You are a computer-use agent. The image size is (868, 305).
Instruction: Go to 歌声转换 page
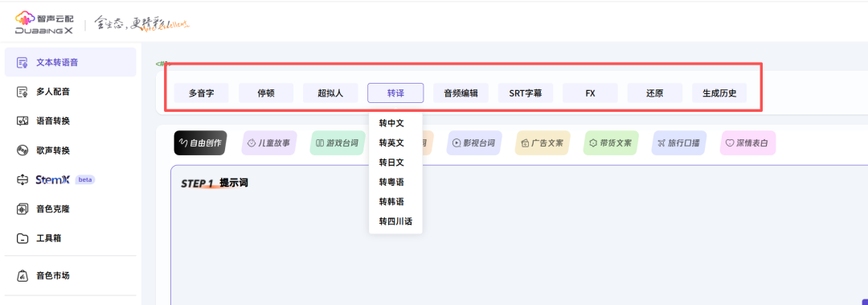point(70,150)
